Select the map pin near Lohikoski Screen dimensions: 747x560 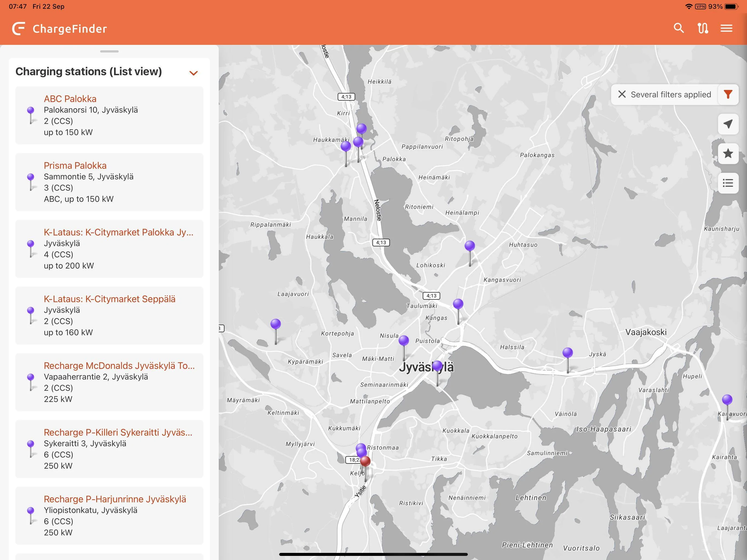point(470,246)
